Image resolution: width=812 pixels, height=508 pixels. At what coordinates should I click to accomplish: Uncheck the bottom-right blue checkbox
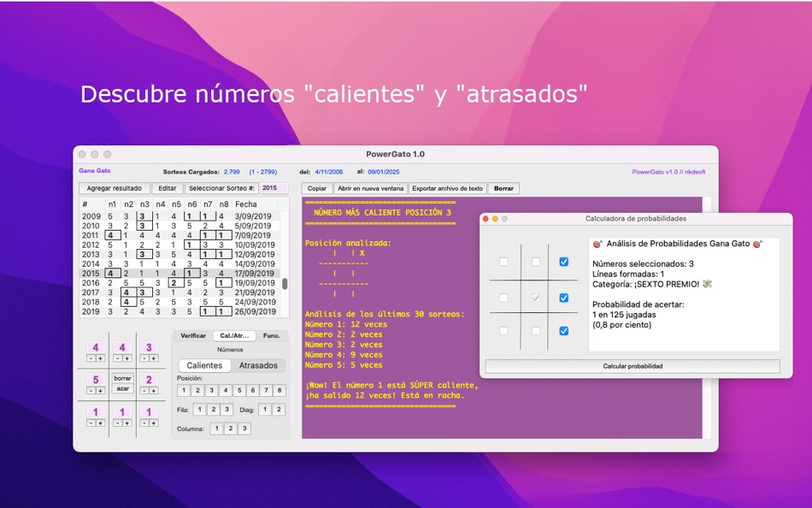point(564,330)
